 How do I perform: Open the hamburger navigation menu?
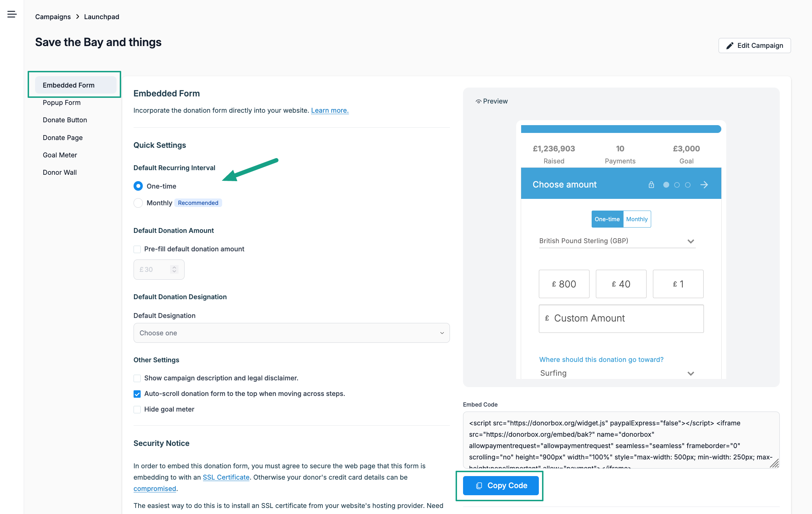(12, 14)
